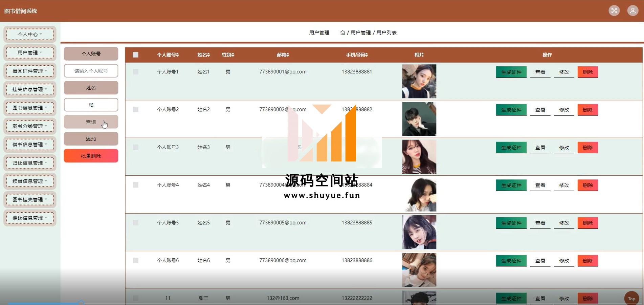Expand the 归还信息管理 sidebar menu
This screenshot has width=644, height=305.
pyautogui.click(x=30, y=163)
